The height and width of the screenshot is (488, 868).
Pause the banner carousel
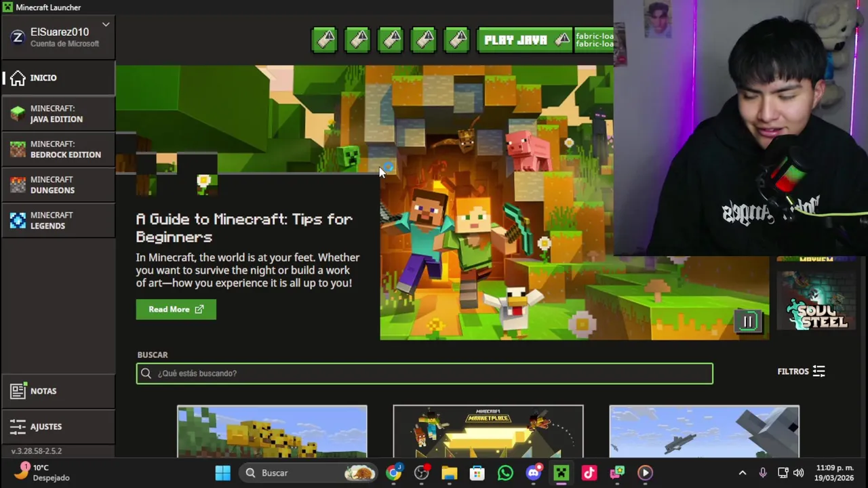748,322
